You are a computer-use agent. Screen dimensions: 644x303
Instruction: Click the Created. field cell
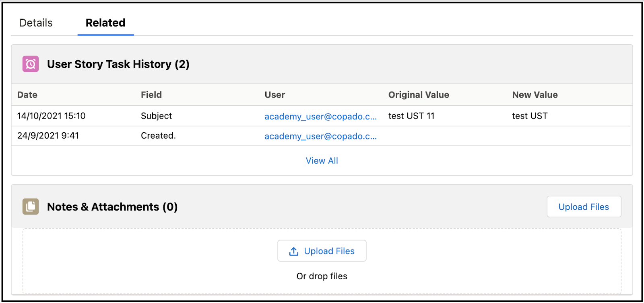158,136
